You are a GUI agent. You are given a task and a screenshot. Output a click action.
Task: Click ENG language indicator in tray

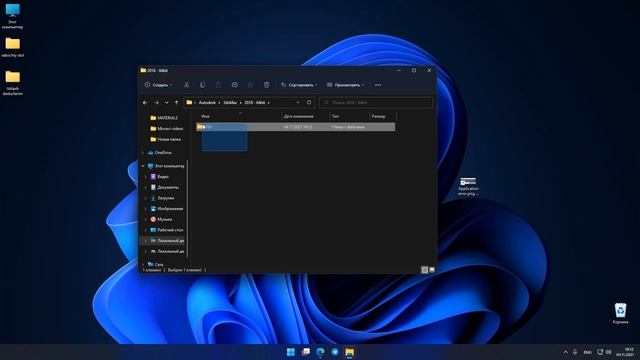tap(587, 352)
